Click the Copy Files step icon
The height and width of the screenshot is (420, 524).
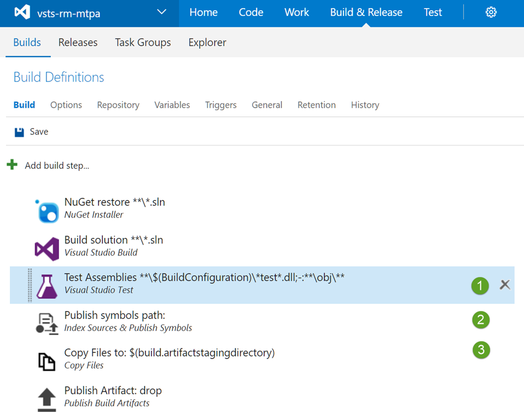click(47, 361)
